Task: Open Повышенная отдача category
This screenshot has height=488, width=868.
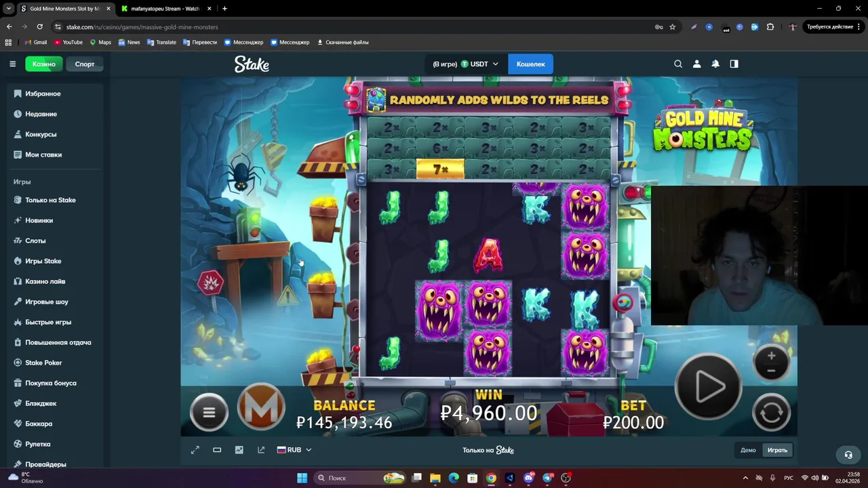Action: pyautogui.click(x=54, y=342)
